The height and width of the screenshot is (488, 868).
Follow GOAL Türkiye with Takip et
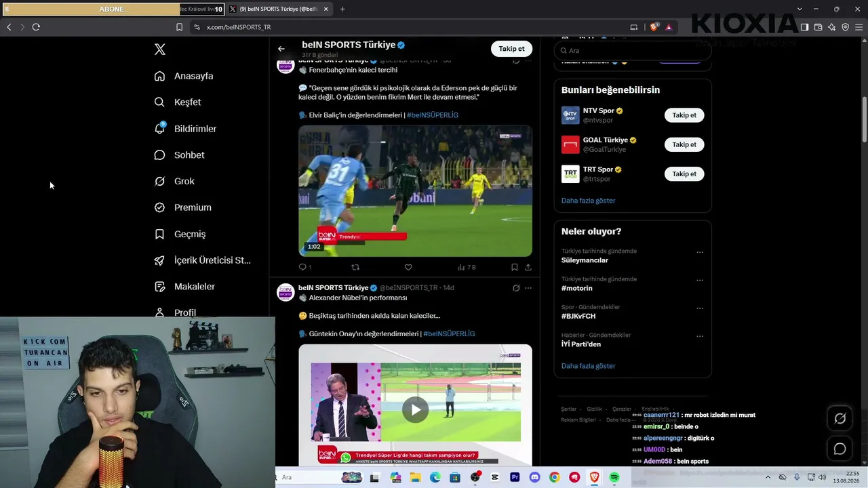pos(684,144)
